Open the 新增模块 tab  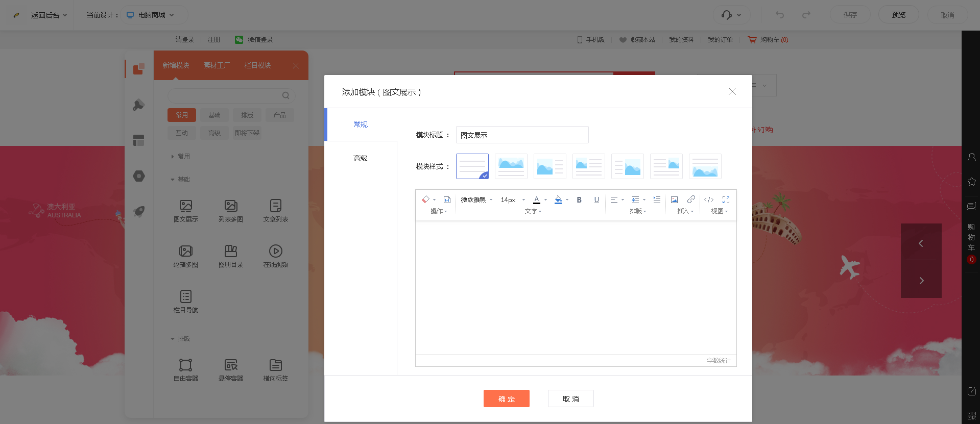pyautogui.click(x=176, y=65)
